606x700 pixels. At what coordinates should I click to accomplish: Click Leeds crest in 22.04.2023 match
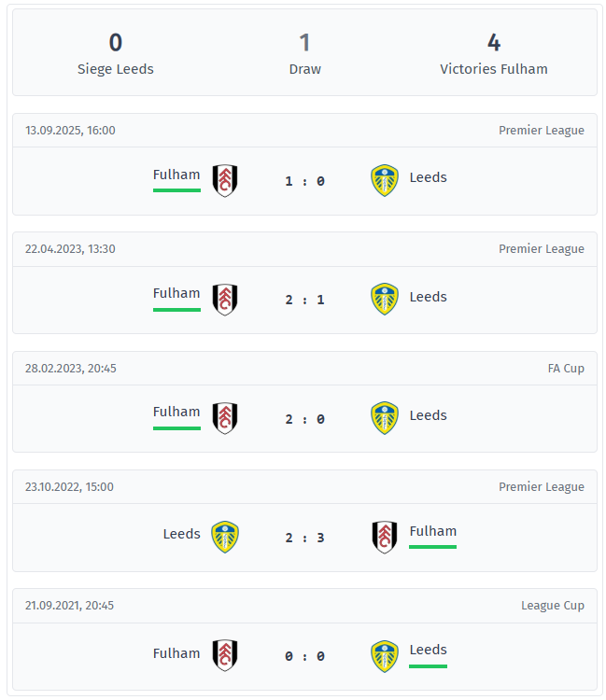click(385, 300)
